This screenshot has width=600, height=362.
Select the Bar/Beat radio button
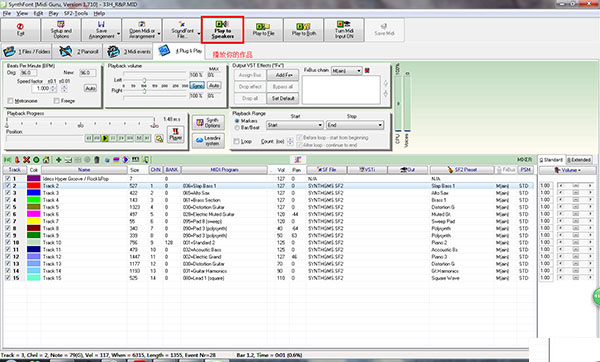point(237,128)
